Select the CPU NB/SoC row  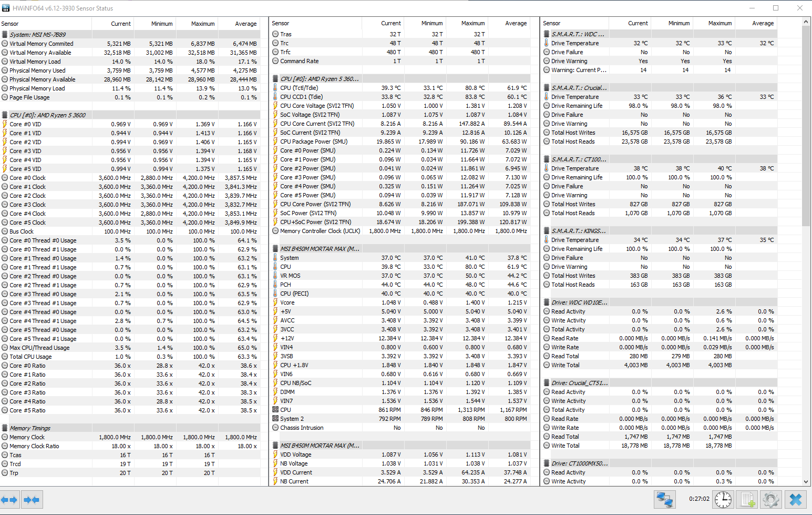[x=400, y=383]
